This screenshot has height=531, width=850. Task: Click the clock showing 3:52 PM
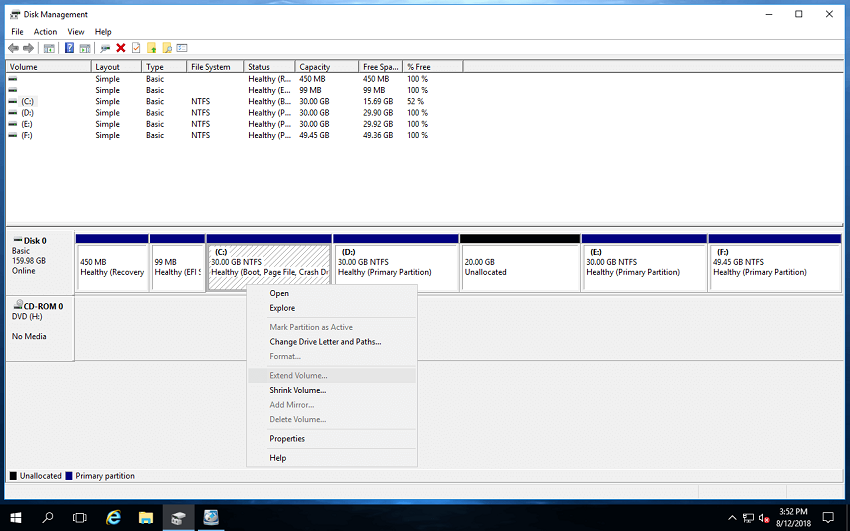tap(793, 517)
